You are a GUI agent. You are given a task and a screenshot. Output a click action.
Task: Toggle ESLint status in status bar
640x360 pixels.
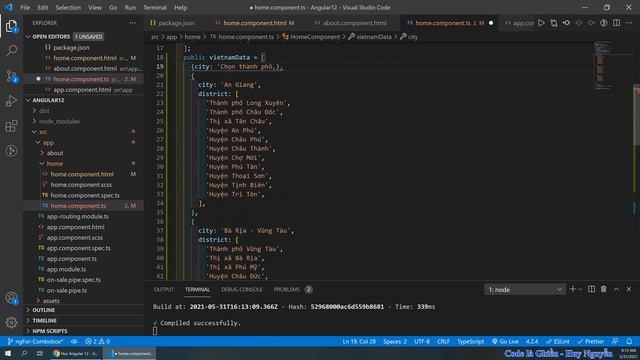pyautogui.click(x=558, y=341)
